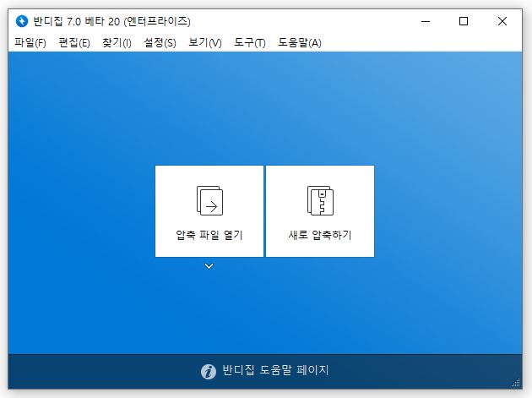This screenshot has width=532, height=398.
Task: Click the Bandizip logo in the title bar
Action: 22,21
